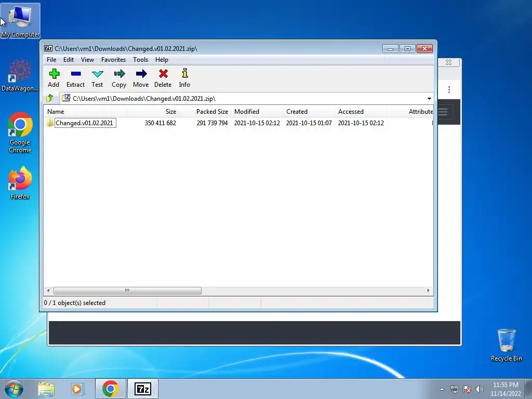Open the 7-Zip File menu
This screenshot has width=532, height=399.
[x=51, y=60]
